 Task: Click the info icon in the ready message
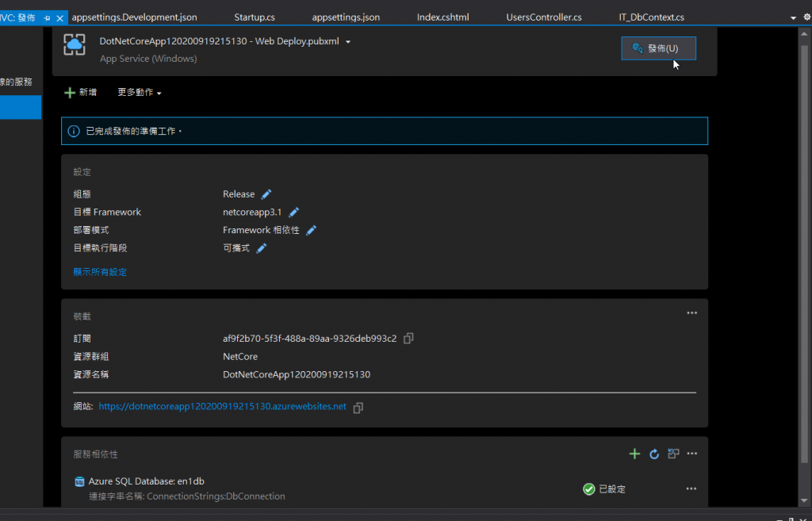coord(74,131)
